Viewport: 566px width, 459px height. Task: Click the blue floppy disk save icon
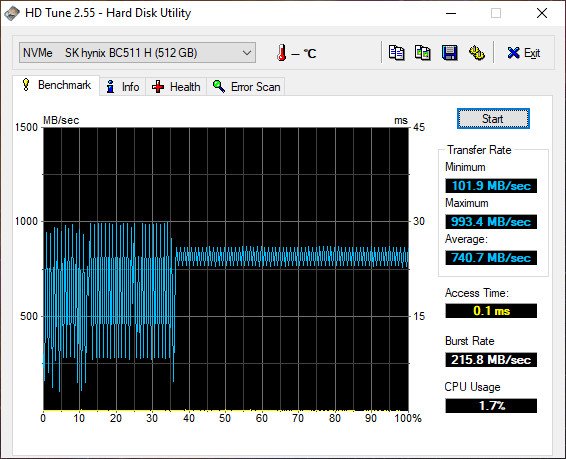pos(449,53)
